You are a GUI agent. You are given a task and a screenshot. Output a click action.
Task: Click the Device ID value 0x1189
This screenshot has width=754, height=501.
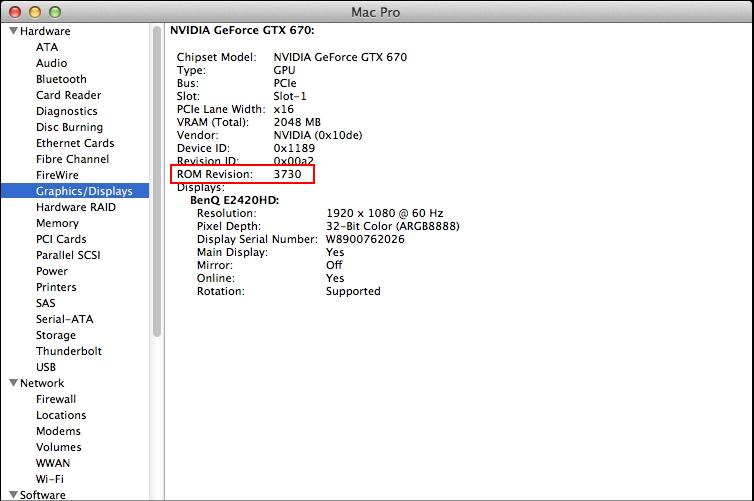(294, 148)
